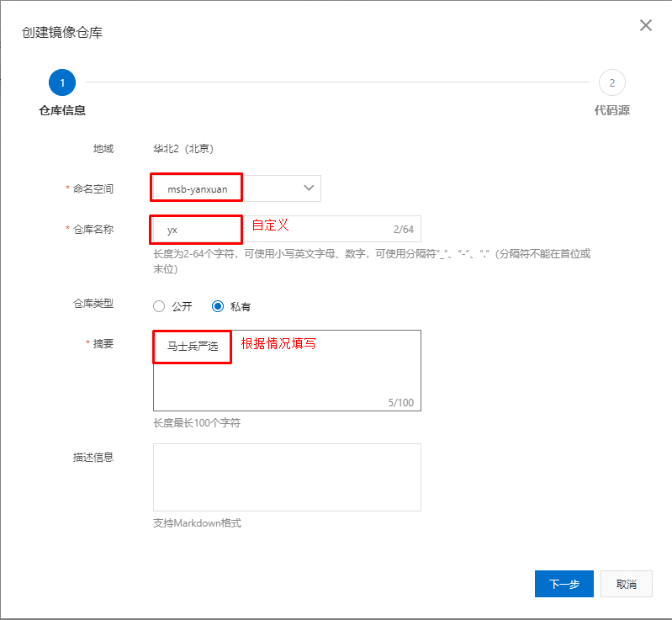Click the 仓库信息 step label
The height and width of the screenshot is (620, 672).
click(62, 110)
